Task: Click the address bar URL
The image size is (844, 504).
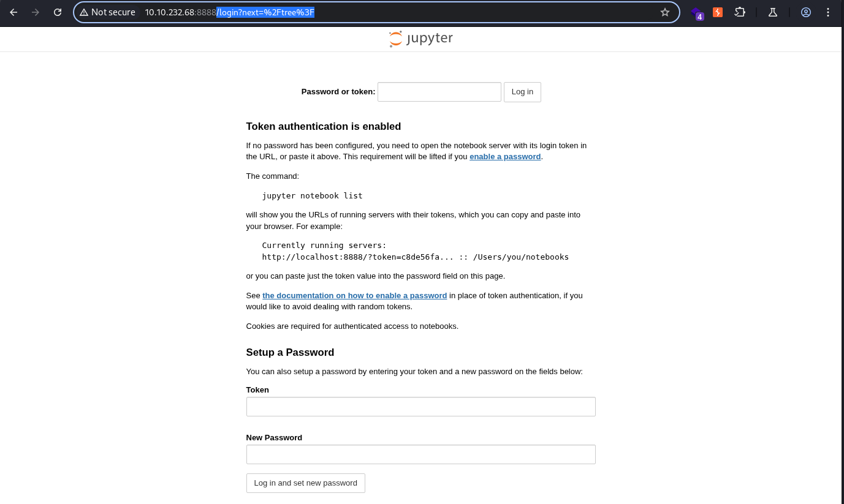Action: 229,12
